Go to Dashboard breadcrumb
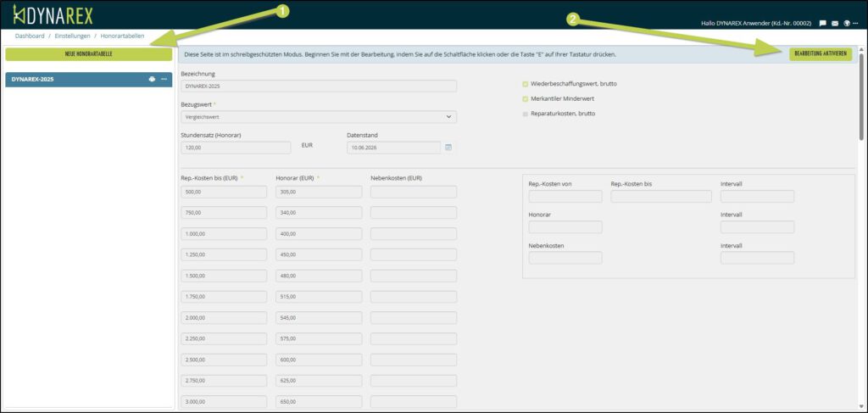The image size is (868, 413). click(x=30, y=36)
